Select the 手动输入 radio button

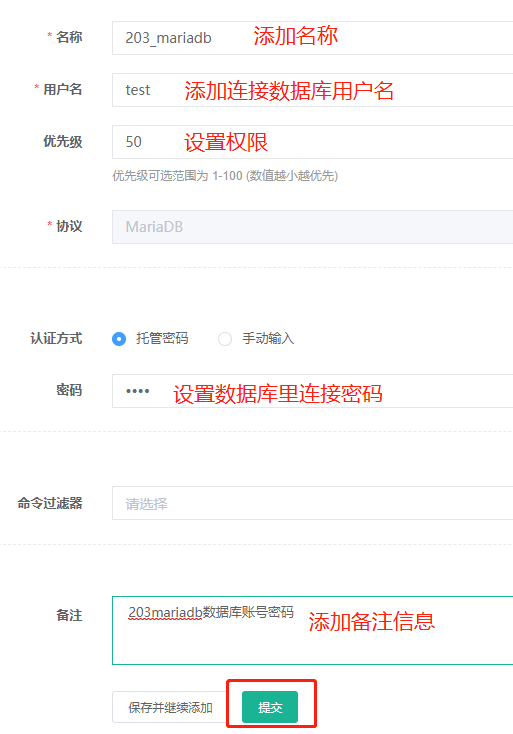(225, 339)
